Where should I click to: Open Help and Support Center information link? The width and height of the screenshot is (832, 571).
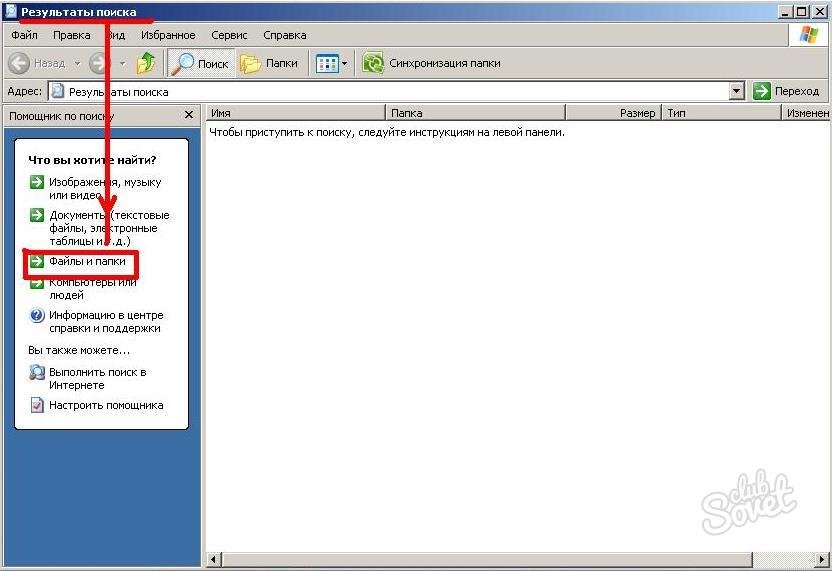104,321
